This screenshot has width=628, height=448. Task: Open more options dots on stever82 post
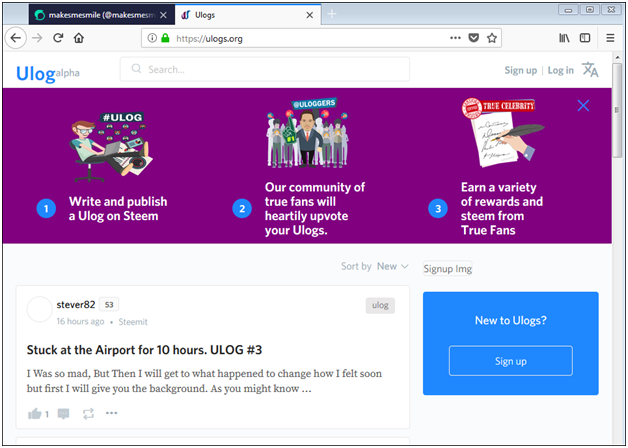click(111, 413)
